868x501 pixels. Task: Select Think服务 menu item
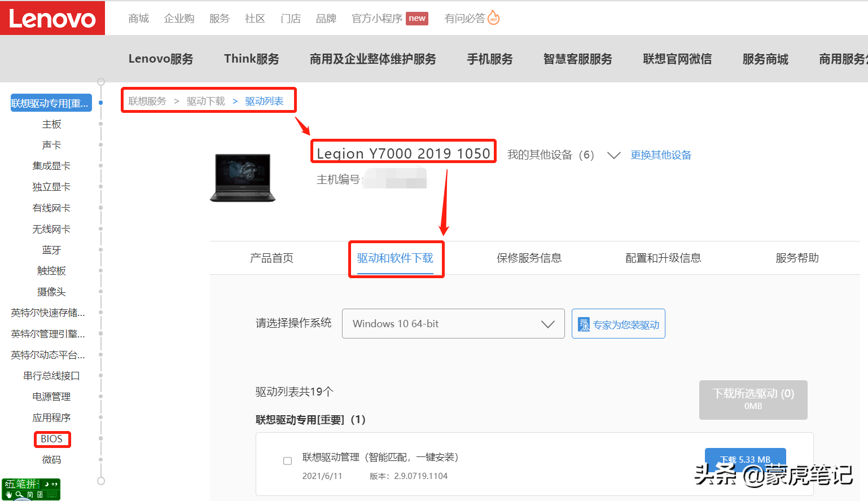coord(252,59)
